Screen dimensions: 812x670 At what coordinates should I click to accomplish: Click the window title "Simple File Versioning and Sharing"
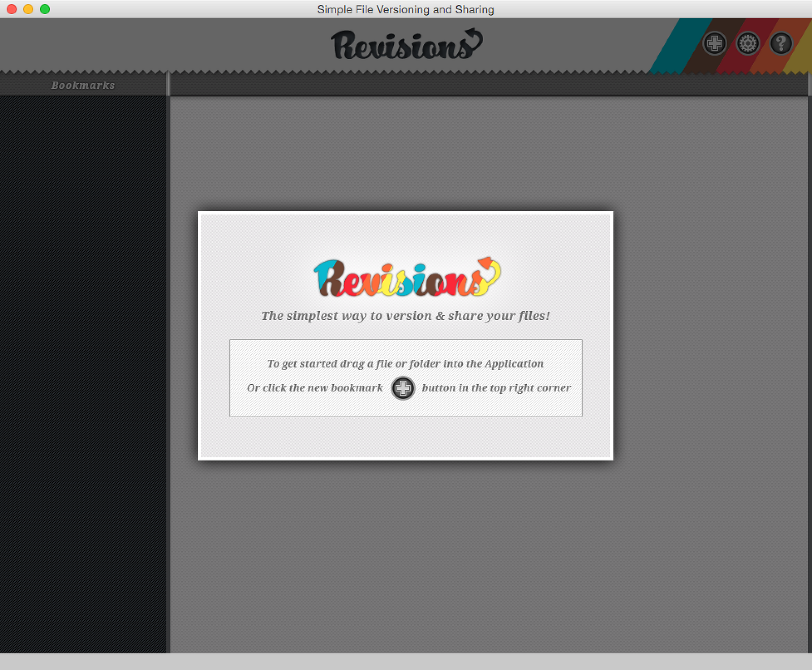[405, 9]
